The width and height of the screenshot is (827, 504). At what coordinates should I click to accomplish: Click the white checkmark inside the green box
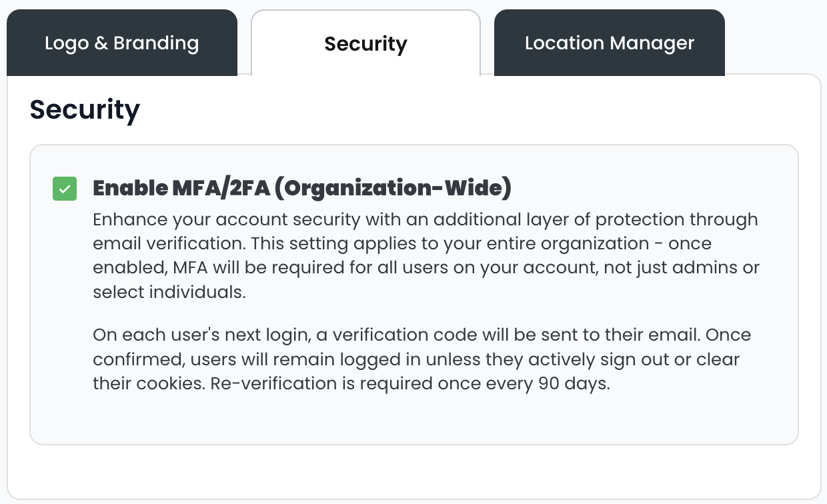click(x=65, y=189)
